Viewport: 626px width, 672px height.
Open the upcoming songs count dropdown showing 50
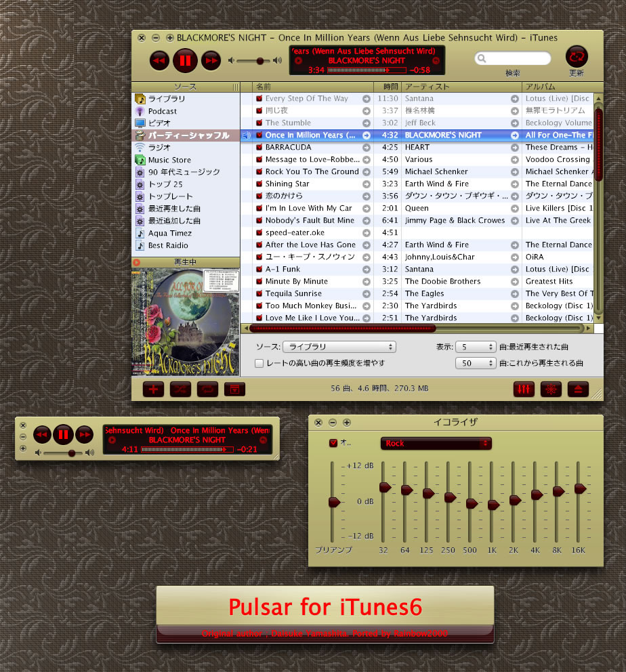pos(476,363)
